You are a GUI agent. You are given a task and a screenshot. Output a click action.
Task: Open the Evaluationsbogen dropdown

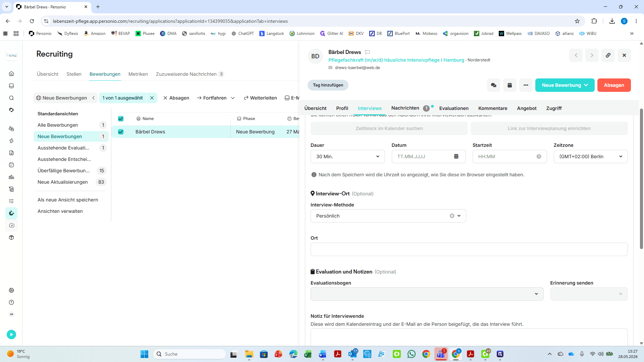[x=427, y=294]
